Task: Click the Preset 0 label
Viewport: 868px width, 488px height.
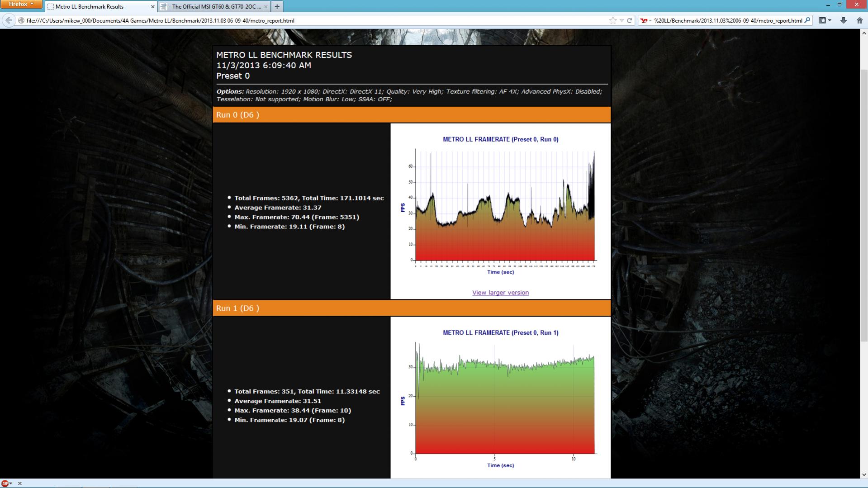Action: [233, 76]
